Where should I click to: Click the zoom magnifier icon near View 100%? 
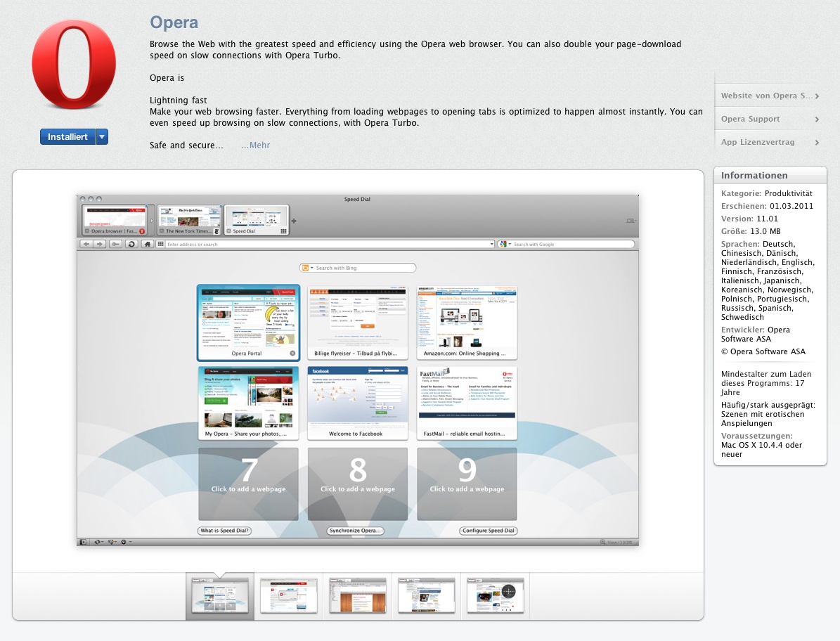[603, 543]
